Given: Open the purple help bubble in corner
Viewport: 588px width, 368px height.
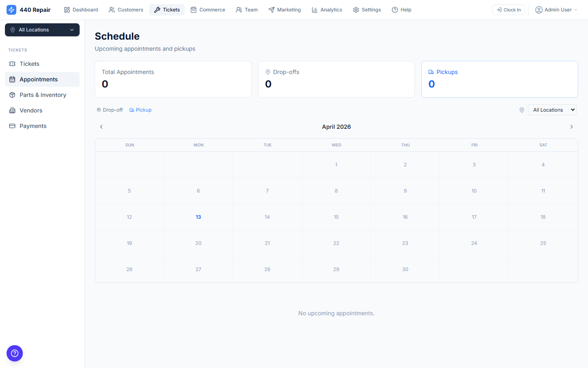Looking at the screenshot, I should 15,353.
